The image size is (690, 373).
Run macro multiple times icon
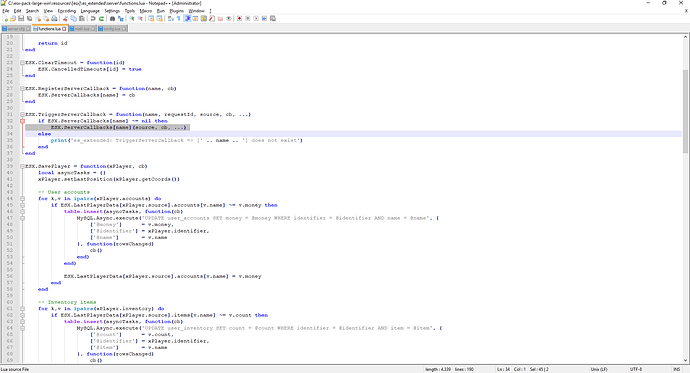(264, 18)
